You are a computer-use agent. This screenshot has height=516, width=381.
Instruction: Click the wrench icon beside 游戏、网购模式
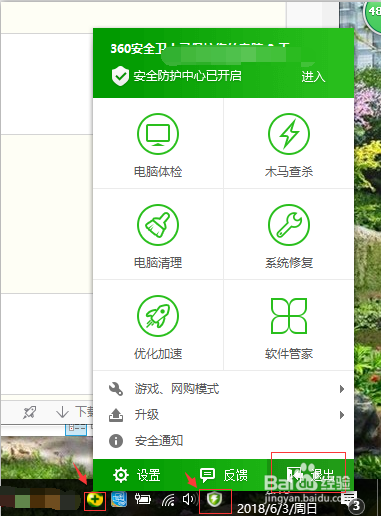pos(116,389)
